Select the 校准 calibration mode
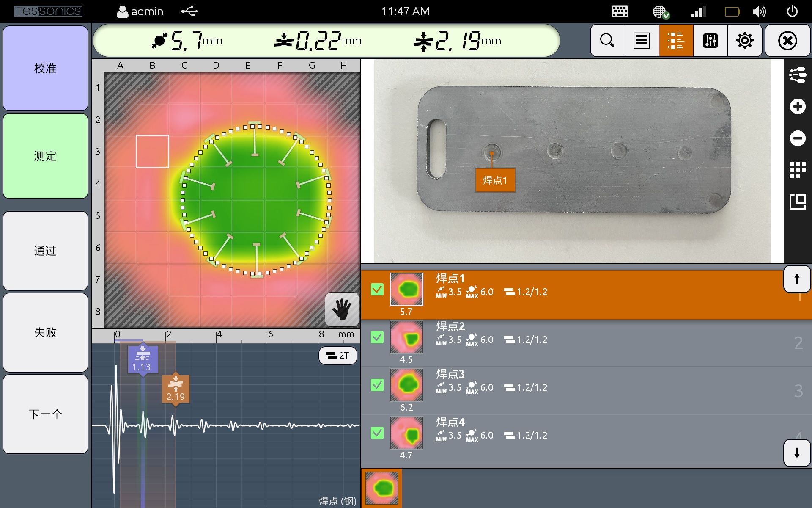The image size is (812, 508). [45, 68]
